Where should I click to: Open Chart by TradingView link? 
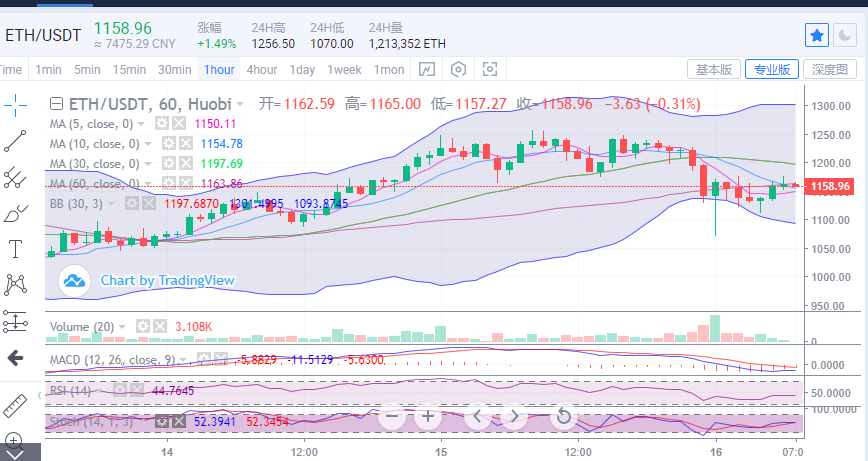pos(167,281)
